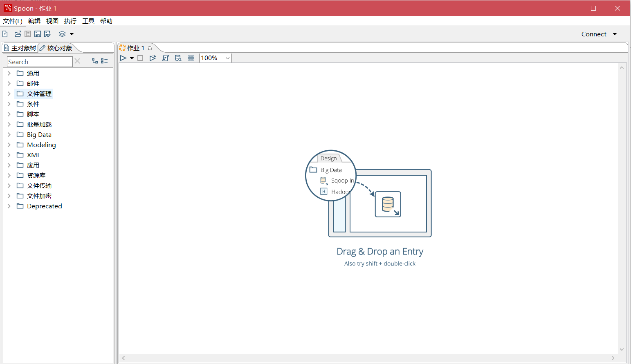The height and width of the screenshot is (364, 631).
Task: Run the job with the play icon
Action: 123,58
